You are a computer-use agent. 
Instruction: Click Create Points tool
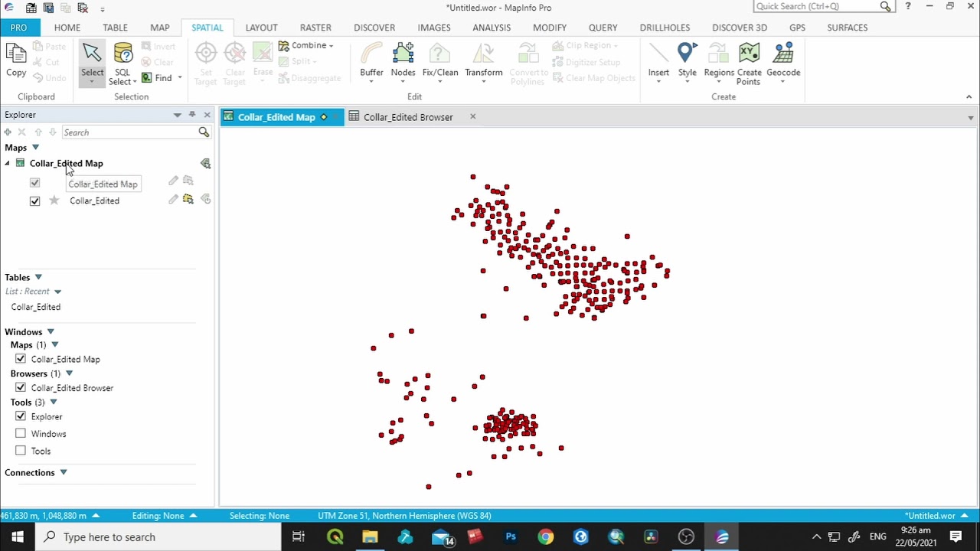749,64
